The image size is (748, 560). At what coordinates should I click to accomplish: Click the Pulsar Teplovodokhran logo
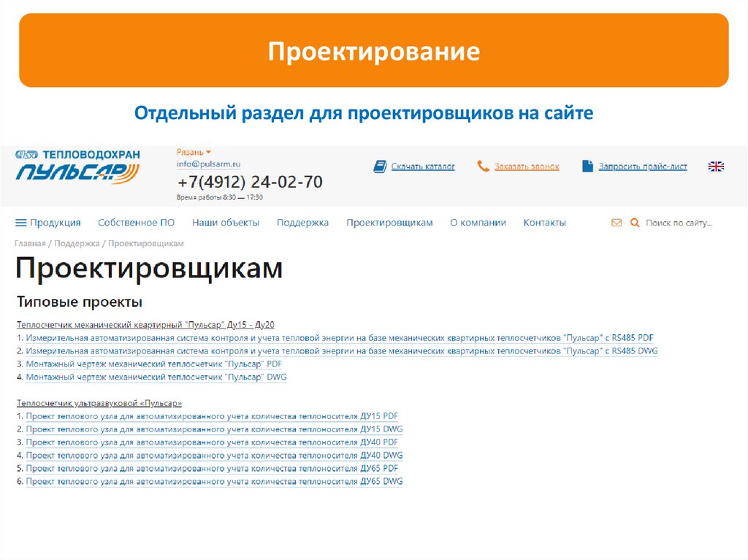[x=77, y=167]
